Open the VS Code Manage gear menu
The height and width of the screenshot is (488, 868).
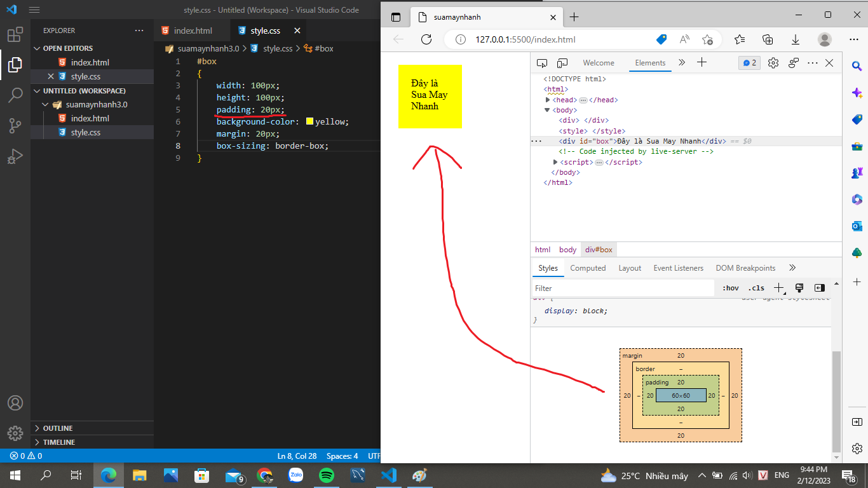click(x=15, y=433)
